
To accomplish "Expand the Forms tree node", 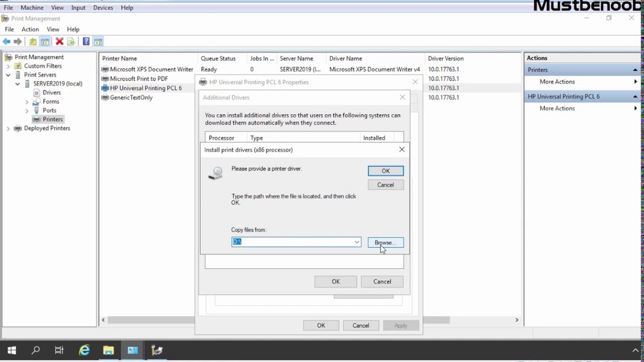I will click(27, 102).
